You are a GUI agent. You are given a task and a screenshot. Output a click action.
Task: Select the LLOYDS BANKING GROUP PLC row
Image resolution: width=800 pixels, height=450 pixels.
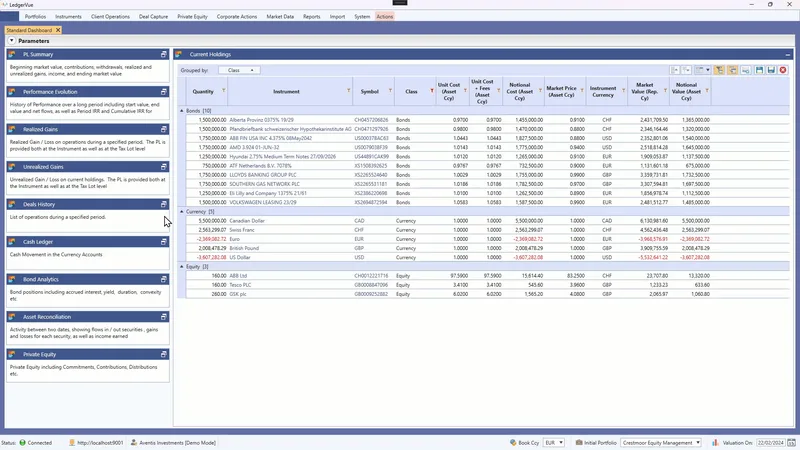[487, 175]
